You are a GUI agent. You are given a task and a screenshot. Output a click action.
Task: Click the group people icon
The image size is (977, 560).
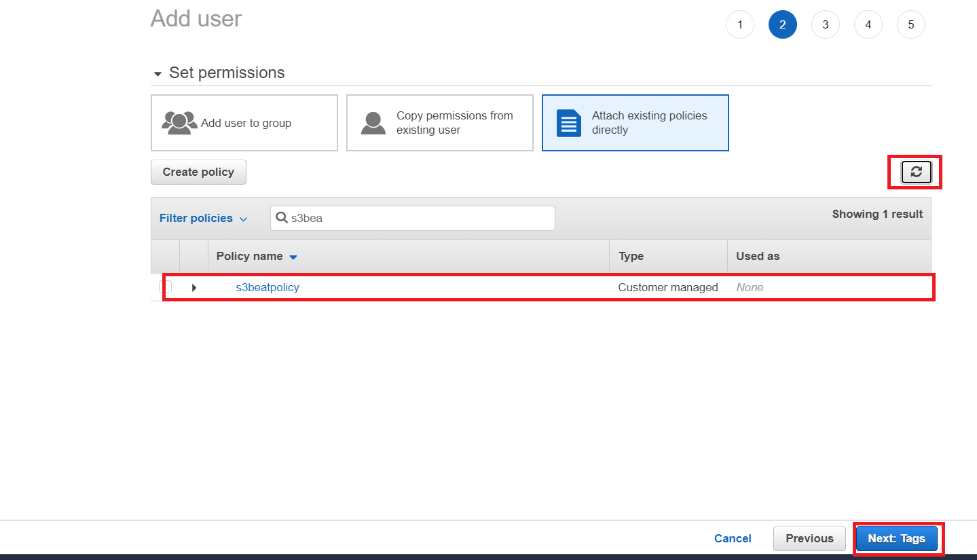pos(179,123)
